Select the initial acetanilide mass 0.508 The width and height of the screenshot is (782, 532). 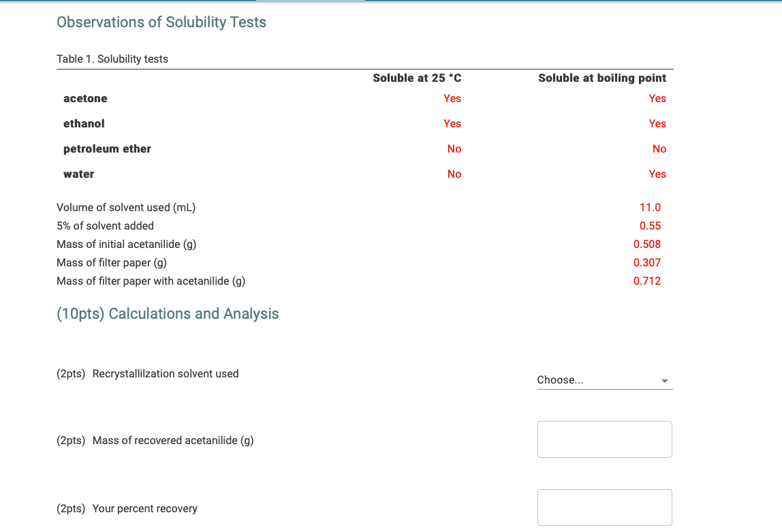[648, 244]
